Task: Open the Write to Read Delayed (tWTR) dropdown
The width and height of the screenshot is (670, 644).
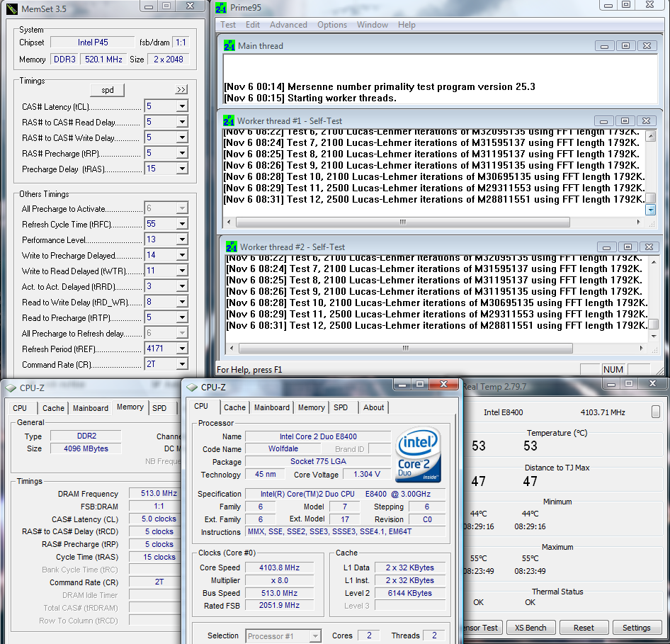Action: pos(182,271)
